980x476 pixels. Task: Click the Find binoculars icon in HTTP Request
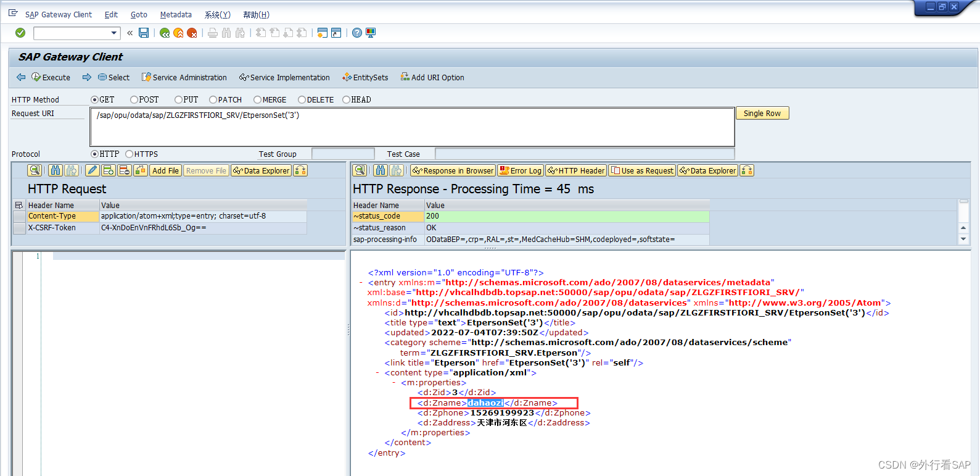[56, 170]
